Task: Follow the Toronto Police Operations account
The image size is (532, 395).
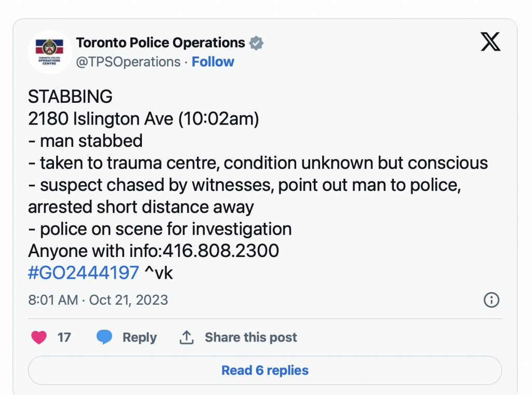Action: [213, 62]
